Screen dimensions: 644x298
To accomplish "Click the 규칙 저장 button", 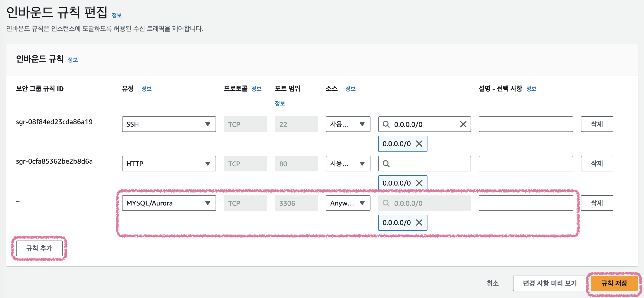I will click(x=614, y=283).
